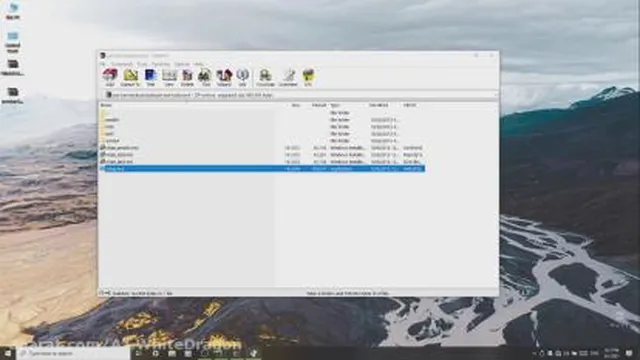Start VirusScan from the toolbar

(265, 77)
